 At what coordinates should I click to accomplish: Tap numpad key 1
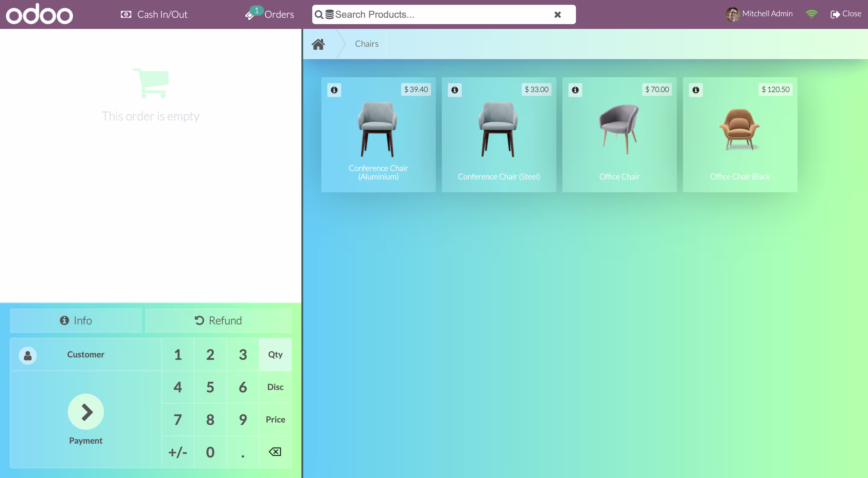click(178, 354)
